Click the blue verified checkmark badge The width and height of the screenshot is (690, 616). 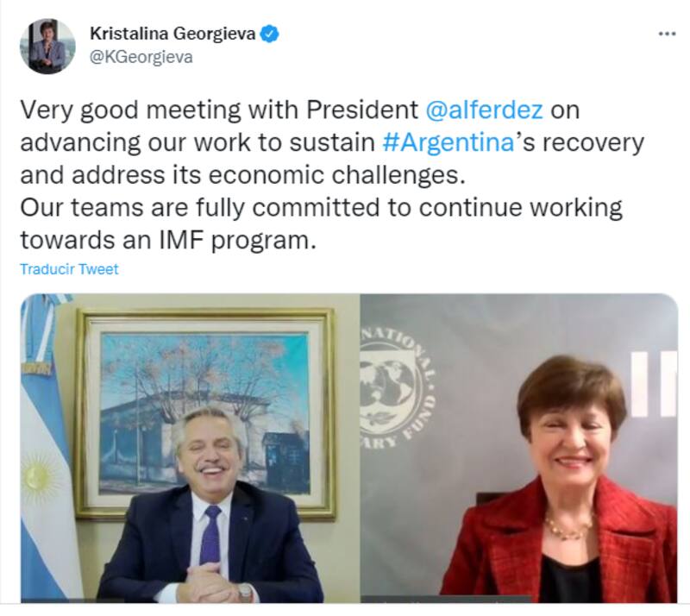click(269, 34)
